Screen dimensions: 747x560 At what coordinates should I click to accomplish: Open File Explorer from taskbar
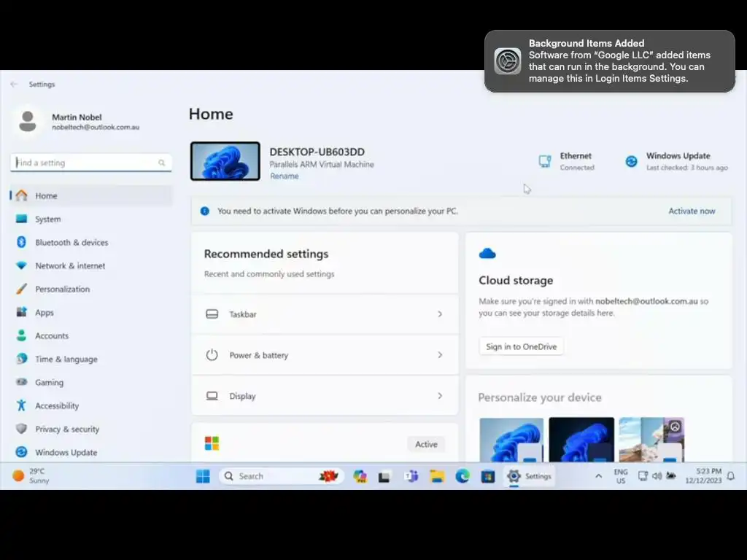pyautogui.click(x=437, y=476)
